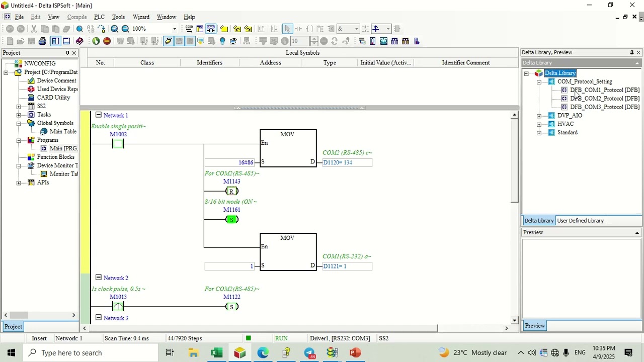Open the Tools menu
This screenshot has height=362, width=644.
[x=118, y=17]
